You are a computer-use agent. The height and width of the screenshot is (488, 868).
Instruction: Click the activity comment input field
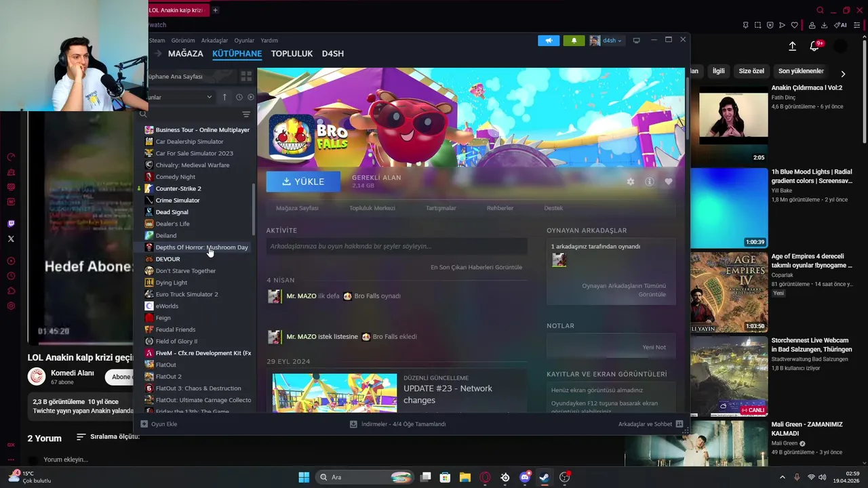[x=396, y=246]
